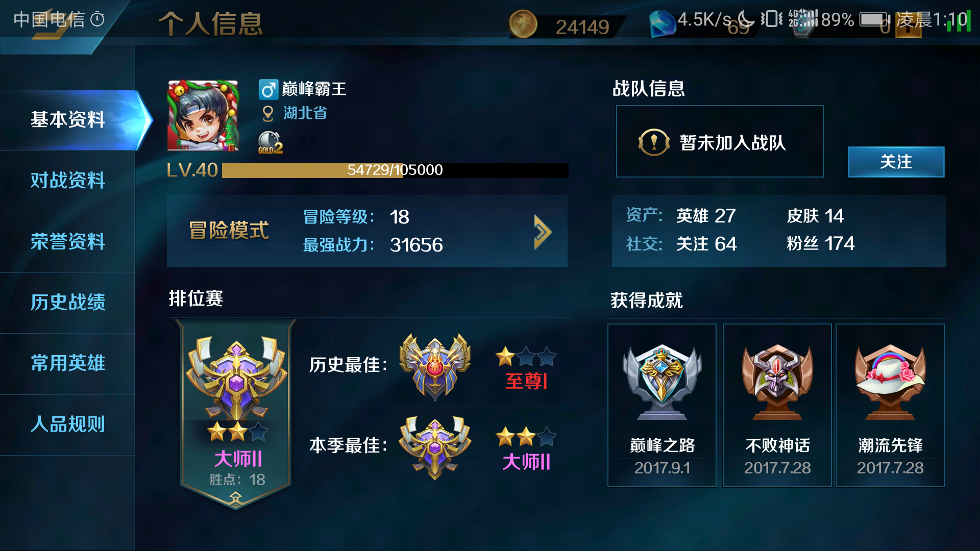Tap the player avatar portrait
The image size is (980, 551).
(203, 115)
